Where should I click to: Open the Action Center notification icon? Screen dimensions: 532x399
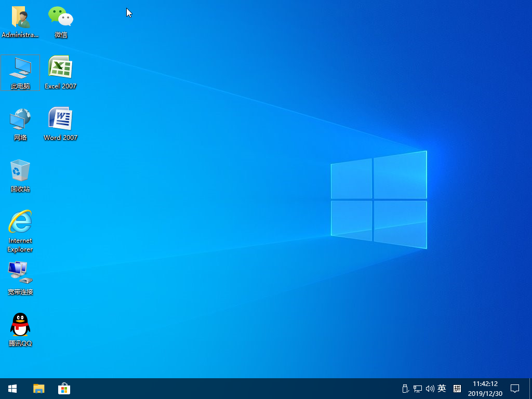pos(515,389)
